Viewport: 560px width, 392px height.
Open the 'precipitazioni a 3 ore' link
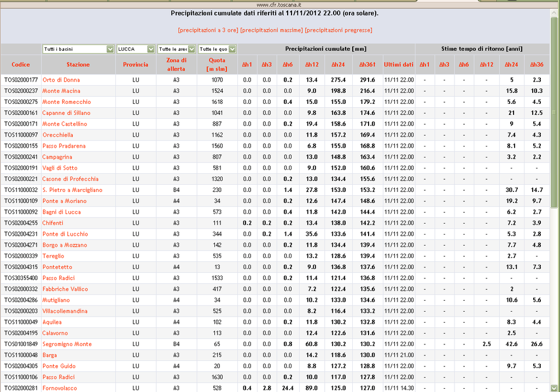pos(208,30)
